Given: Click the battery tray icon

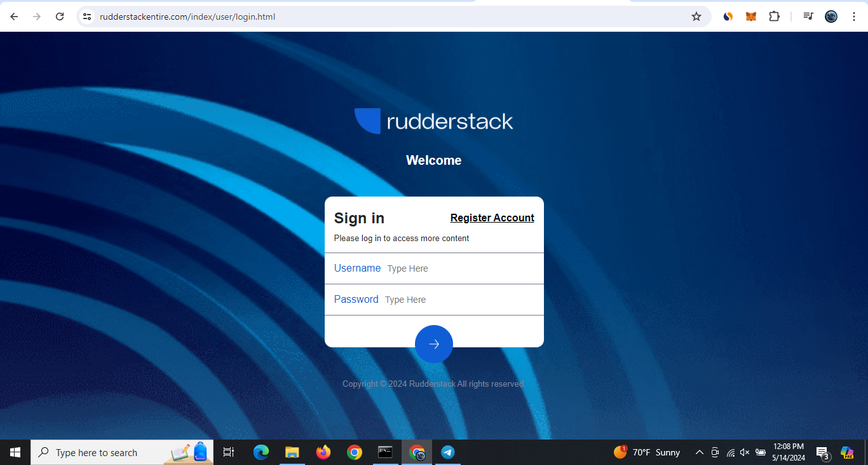Looking at the screenshot, I should (761, 452).
